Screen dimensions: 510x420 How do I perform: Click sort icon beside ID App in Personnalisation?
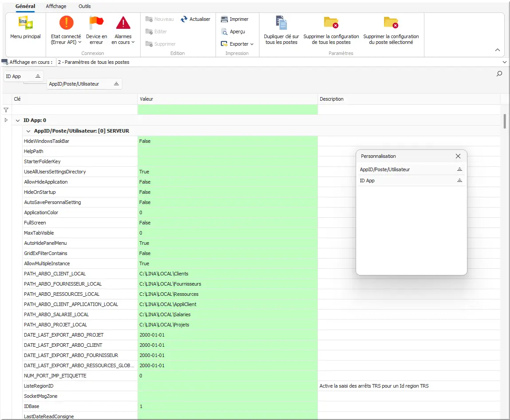click(x=459, y=180)
